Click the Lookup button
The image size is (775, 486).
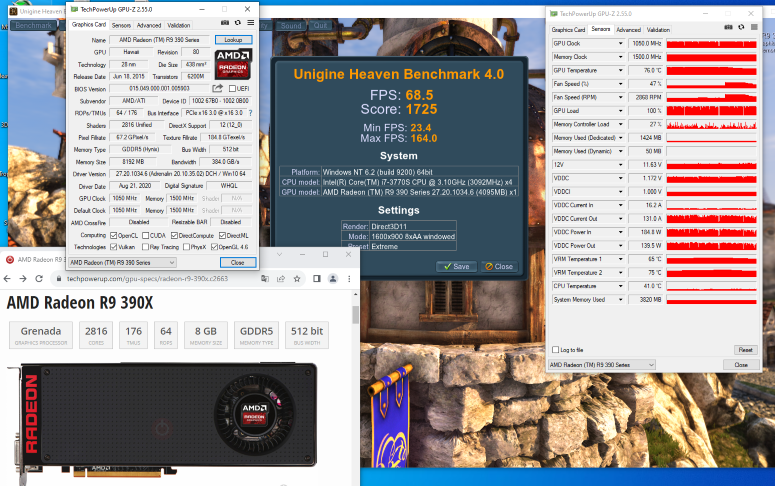233,40
